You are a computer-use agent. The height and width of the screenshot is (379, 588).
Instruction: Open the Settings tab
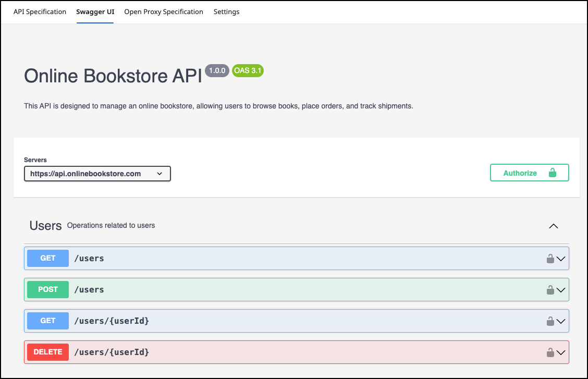[226, 11]
